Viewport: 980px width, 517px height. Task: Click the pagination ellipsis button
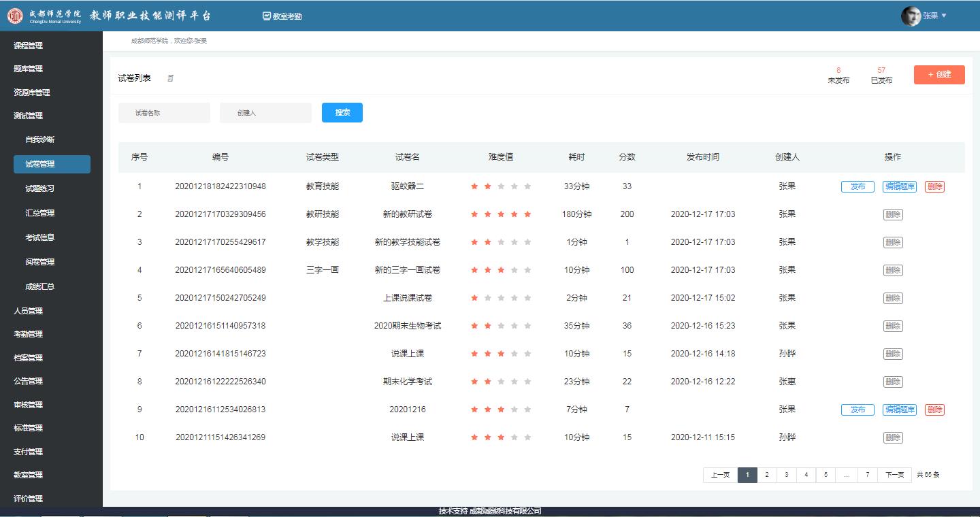847,475
